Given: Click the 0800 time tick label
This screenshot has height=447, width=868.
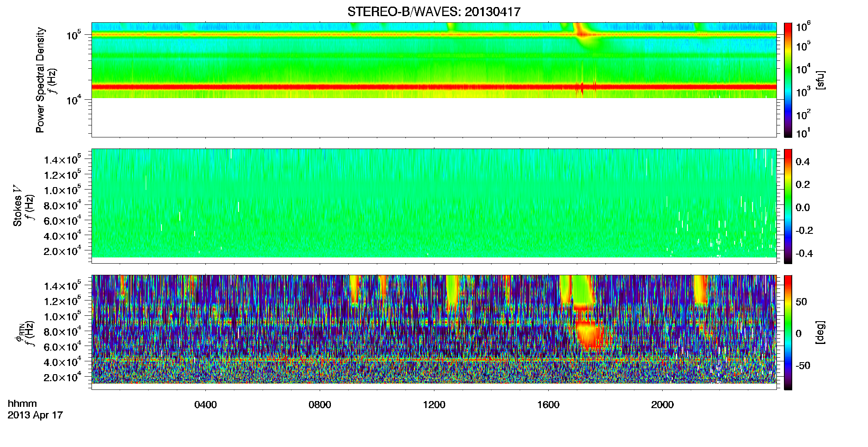Looking at the screenshot, I should (x=320, y=405).
